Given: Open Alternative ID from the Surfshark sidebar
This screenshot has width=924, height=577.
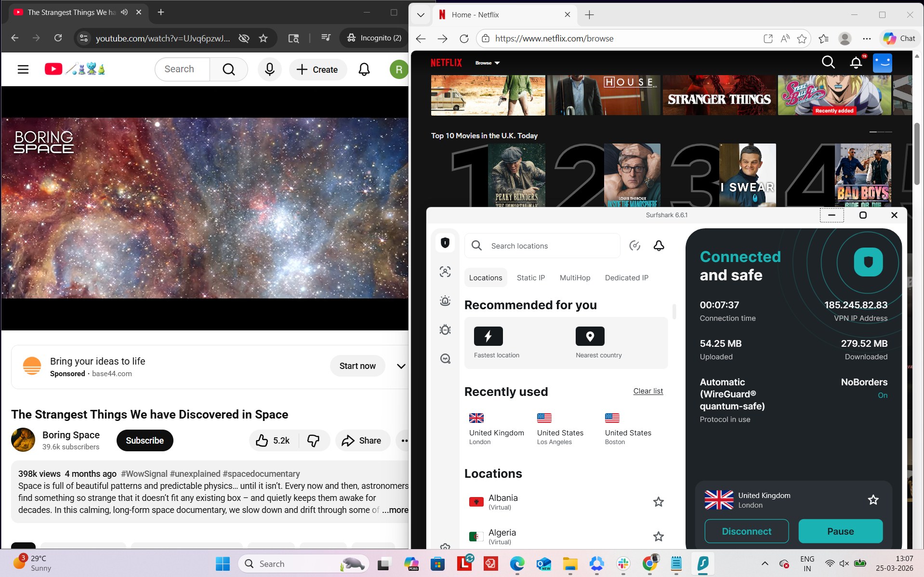Looking at the screenshot, I should click(x=445, y=272).
